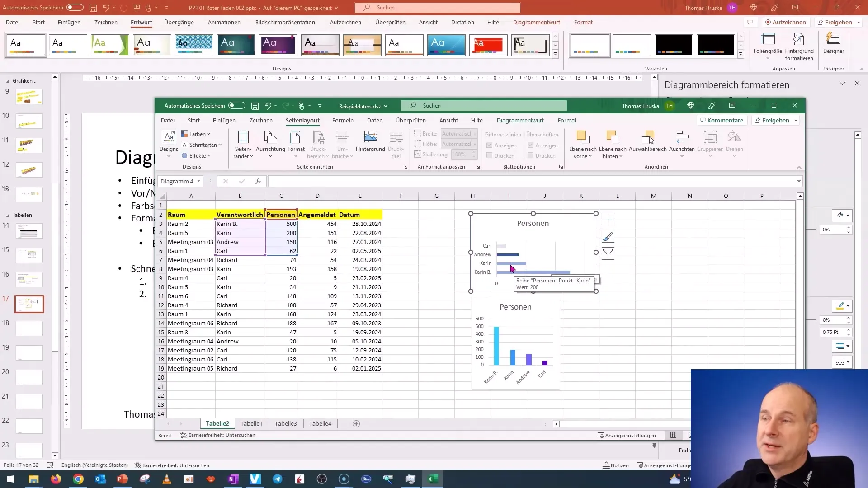This screenshot has width=868, height=488.
Task: Switch to the Tabelle1 sheet tab
Action: pos(251,424)
